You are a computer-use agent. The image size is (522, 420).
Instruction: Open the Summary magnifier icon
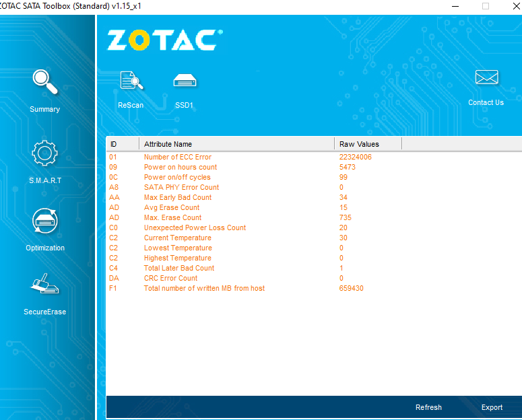click(45, 82)
